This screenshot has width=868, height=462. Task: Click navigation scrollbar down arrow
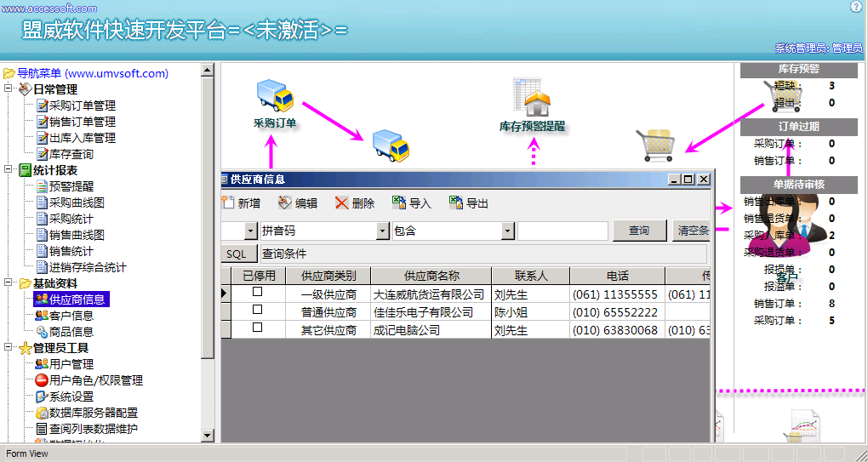pos(208,436)
